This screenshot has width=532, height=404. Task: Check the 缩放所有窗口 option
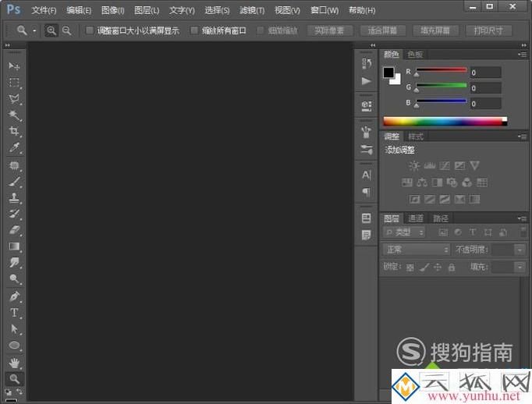coord(195,30)
